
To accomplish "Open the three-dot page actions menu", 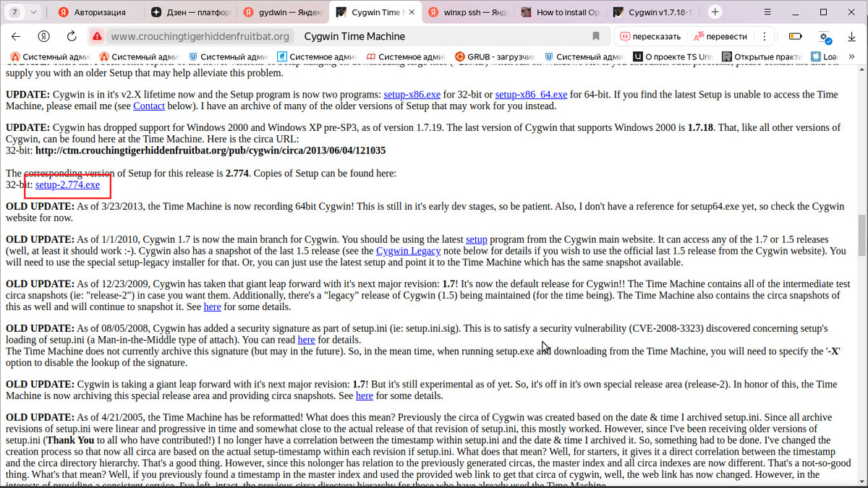I will click(764, 36).
